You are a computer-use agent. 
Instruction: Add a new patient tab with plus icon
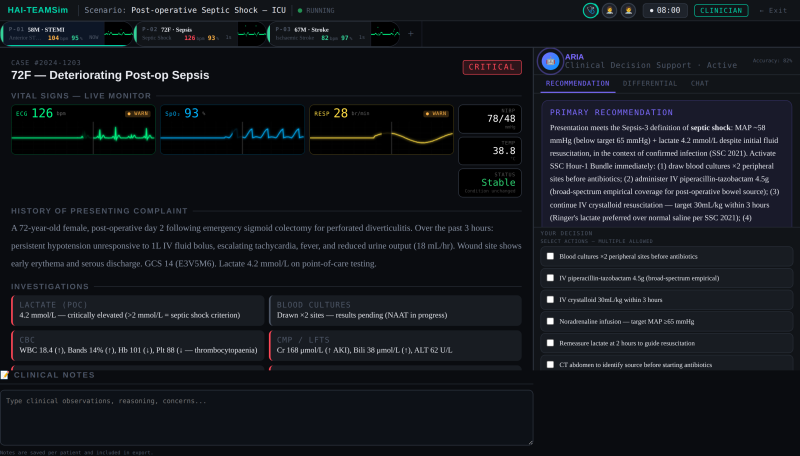[x=411, y=34]
